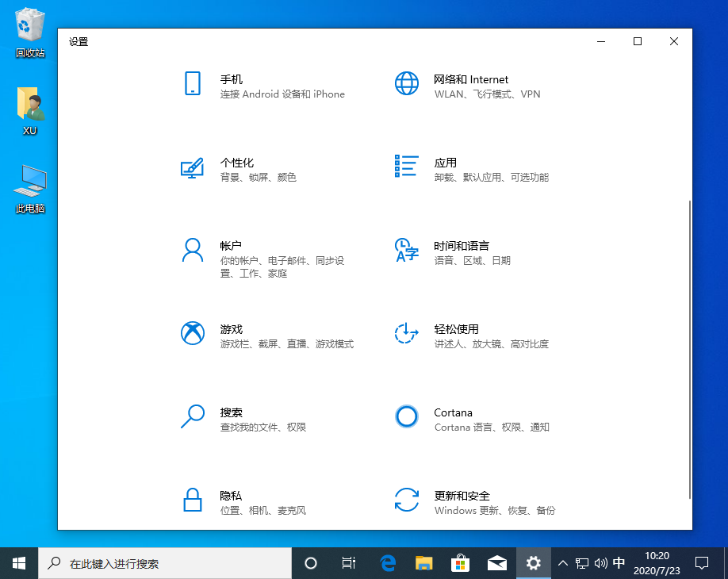Open 网络和 Internet settings
The image size is (728, 579).
point(471,79)
